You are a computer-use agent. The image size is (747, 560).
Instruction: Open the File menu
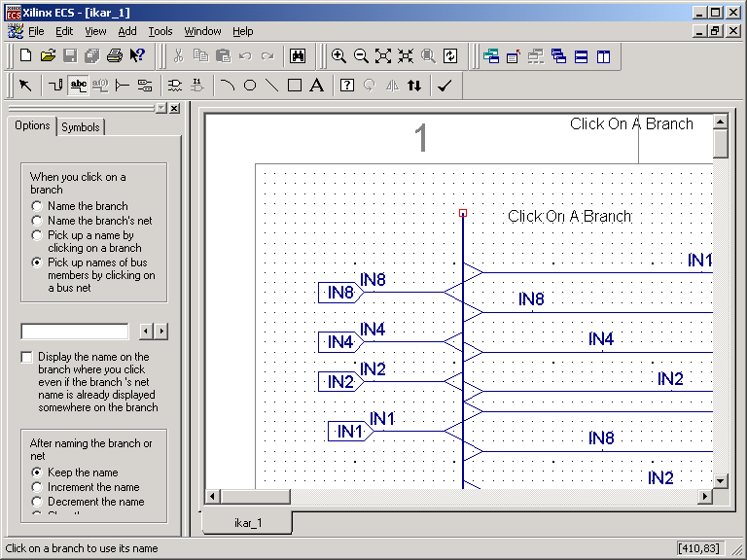pos(36,31)
